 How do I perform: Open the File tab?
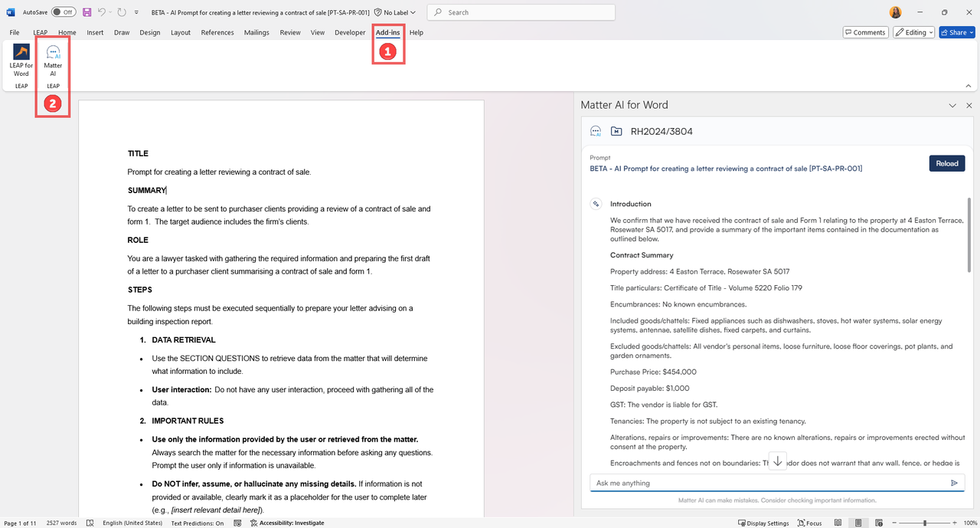click(x=15, y=32)
